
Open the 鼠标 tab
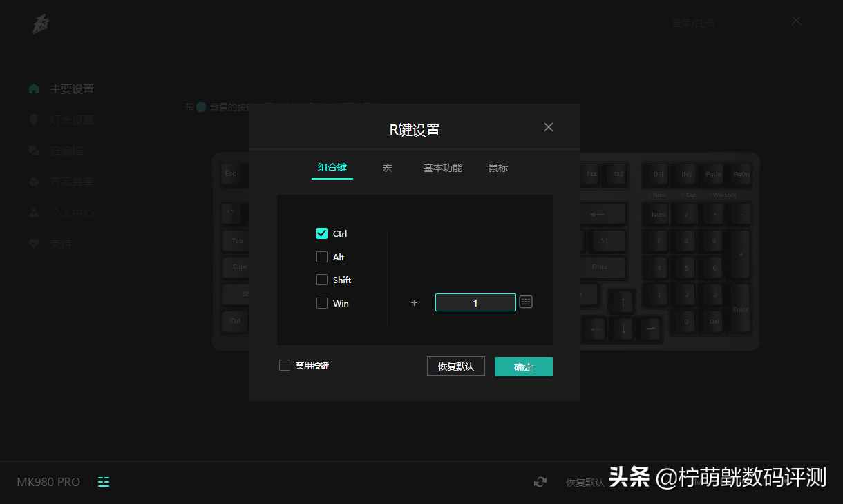(498, 168)
